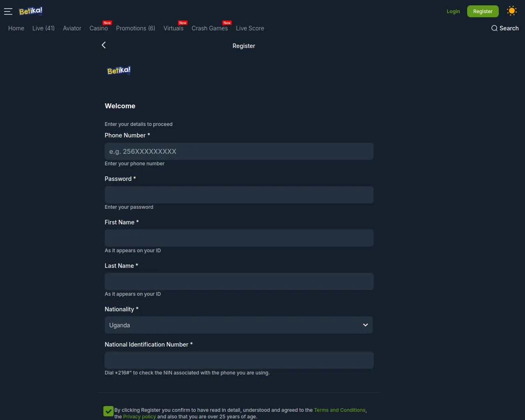Open the Uganda nationality select box

click(x=239, y=325)
